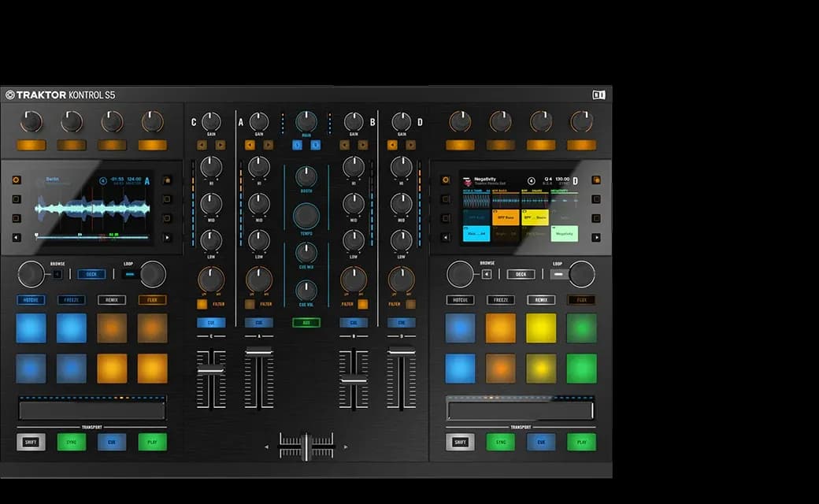Viewport: 819px width, 504px height.
Task: Click the left deck browse back-arrow button
Action: [x=57, y=274]
